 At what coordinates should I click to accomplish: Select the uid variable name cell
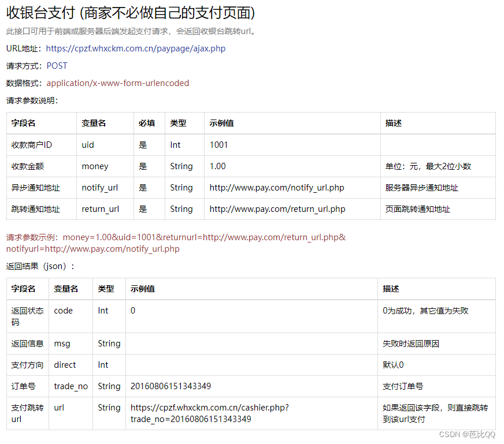point(105,145)
